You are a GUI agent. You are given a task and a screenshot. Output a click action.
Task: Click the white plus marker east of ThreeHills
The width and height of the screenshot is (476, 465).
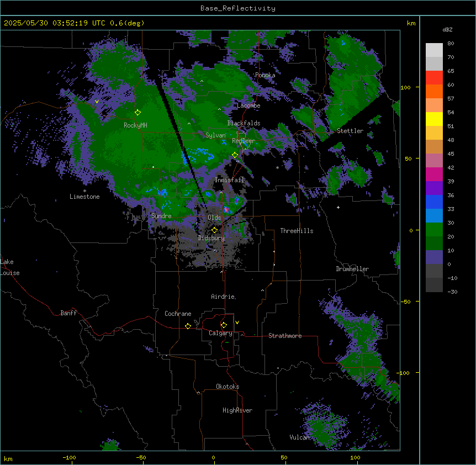[x=338, y=207]
